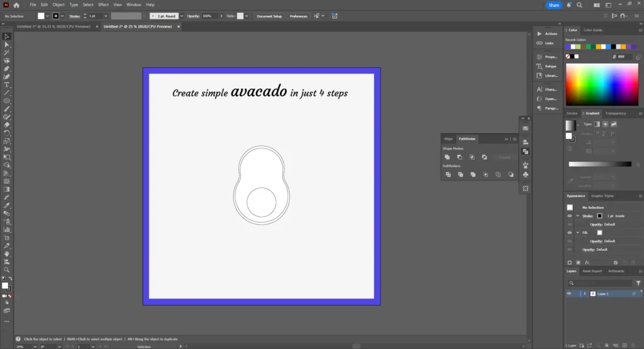Click the Intersect shape mode icon
Screen dimensions: 644x349
[x=472, y=157]
